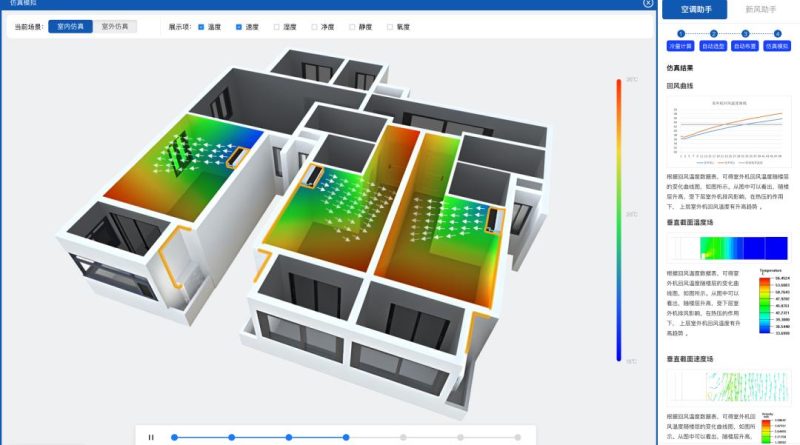Click step 1 circle icon in wizard

679,33
